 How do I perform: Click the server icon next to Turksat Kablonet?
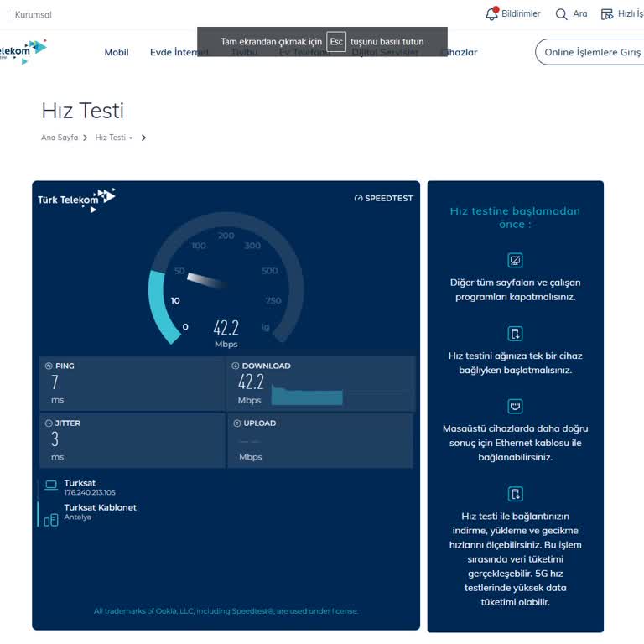pos(51,520)
